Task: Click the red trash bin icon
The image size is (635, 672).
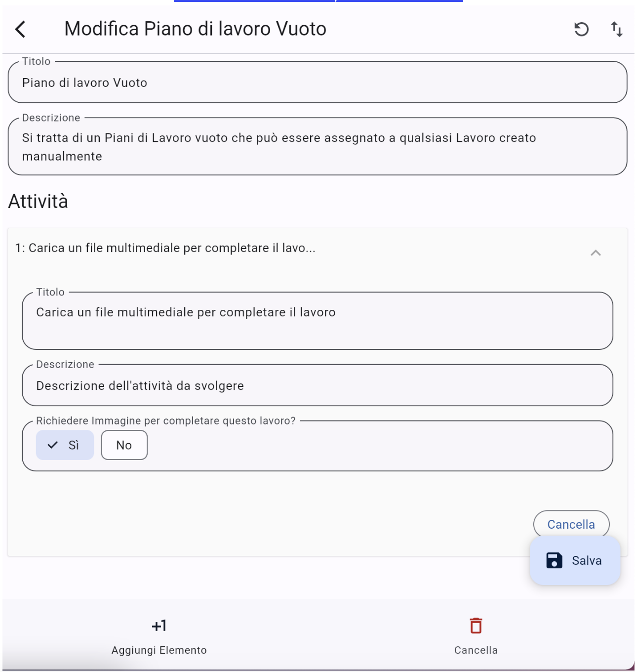Action: coord(476,626)
